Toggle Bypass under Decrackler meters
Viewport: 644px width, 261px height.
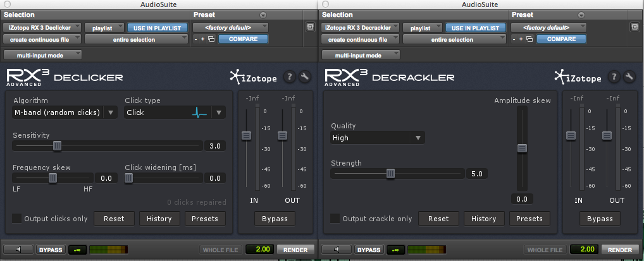[x=600, y=219]
